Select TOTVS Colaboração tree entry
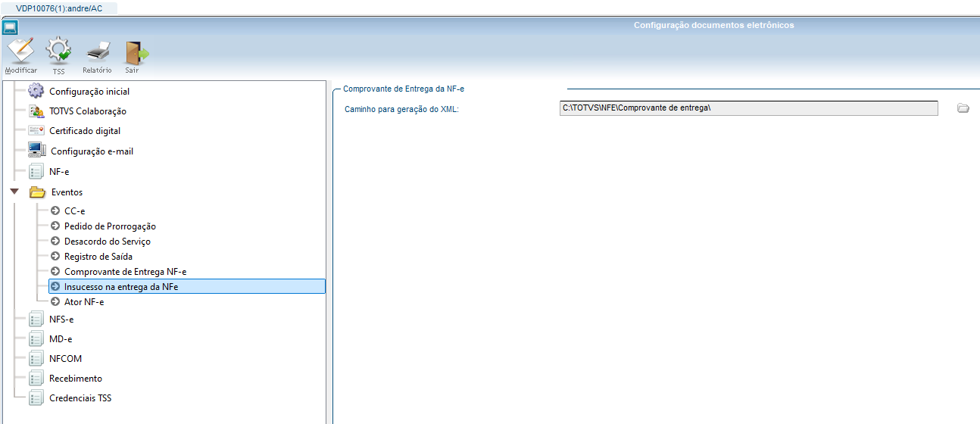980x424 pixels. [x=88, y=111]
